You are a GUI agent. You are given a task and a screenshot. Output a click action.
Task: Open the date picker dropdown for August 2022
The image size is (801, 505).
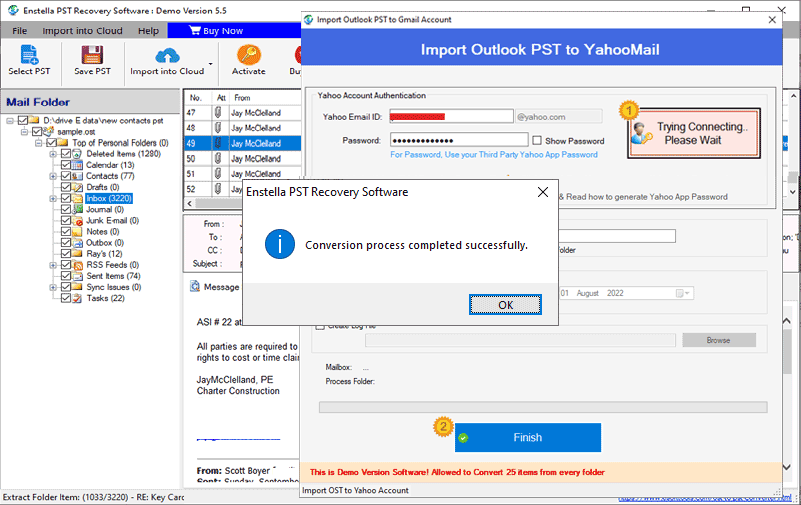pos(683,293)
